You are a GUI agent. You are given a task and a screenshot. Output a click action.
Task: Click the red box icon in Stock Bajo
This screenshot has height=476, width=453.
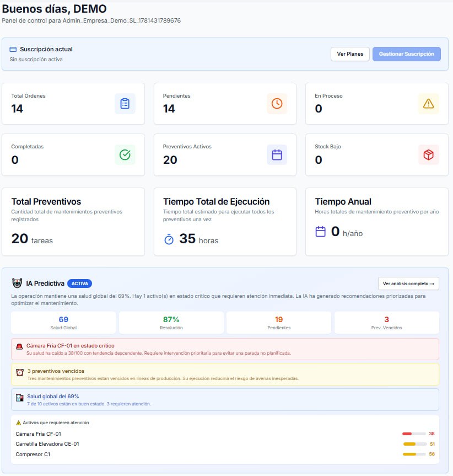(428, 155)
